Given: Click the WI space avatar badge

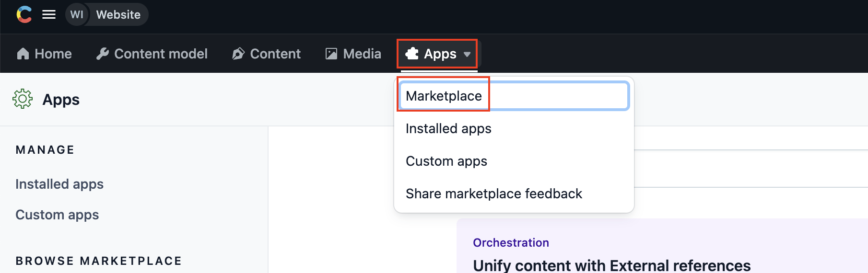Looking at the screenshot, I should pos(77,14).
